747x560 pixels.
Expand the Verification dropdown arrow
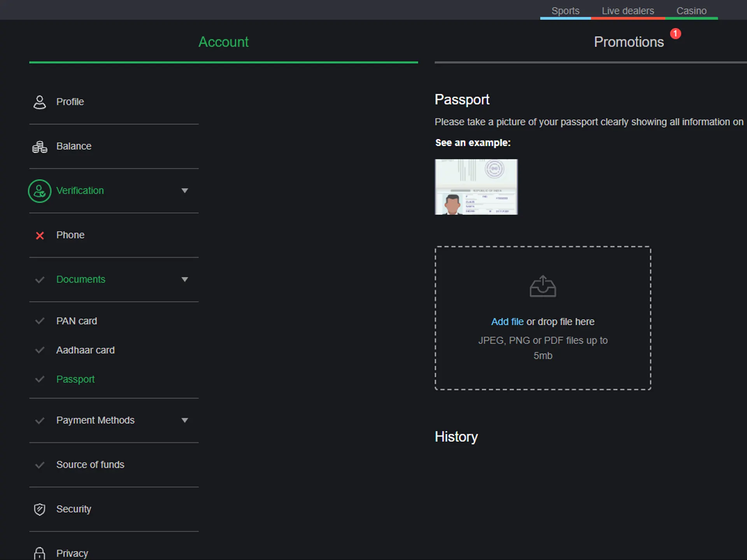tap(185, 190)
